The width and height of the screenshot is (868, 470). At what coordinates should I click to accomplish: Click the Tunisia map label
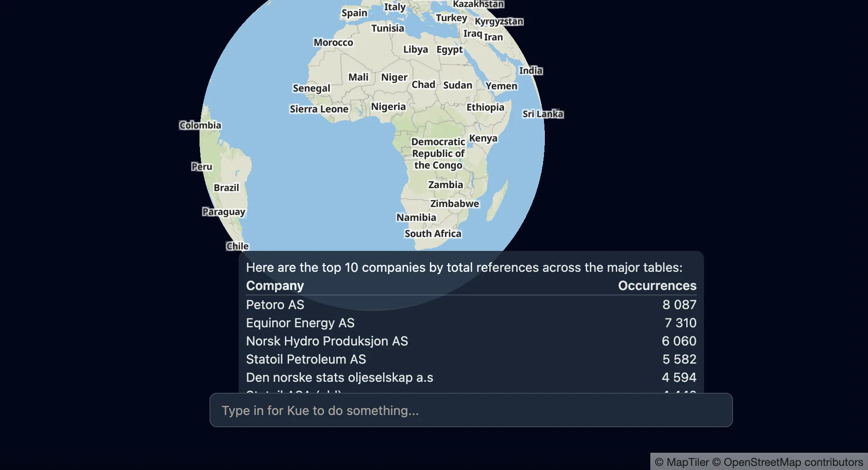point(387,28)
